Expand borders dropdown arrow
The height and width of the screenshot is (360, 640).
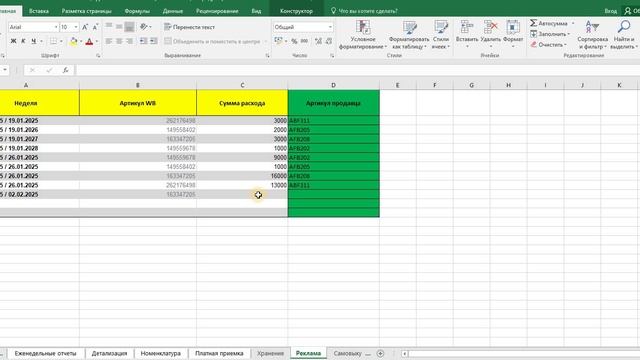(x=61, y=41)
